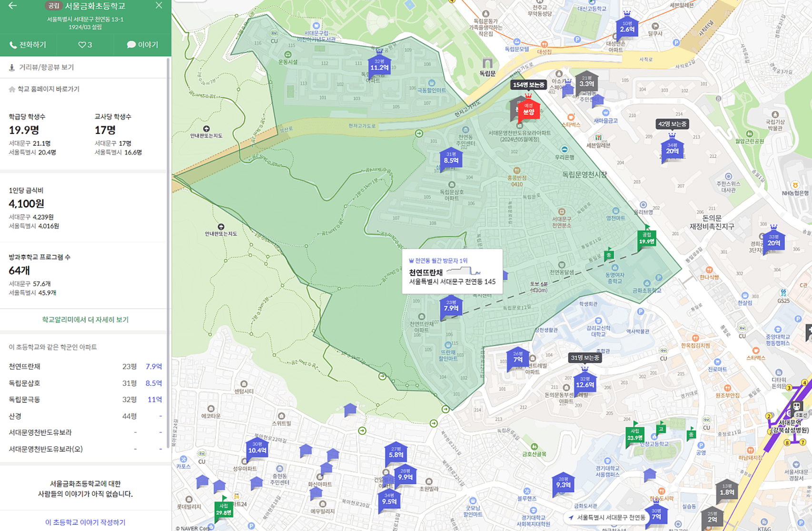Image resolution: width=812 pixels, height=531 pixels.
Task: Select 천연뜨란채 apartment row in list
Action: [85, 366]
